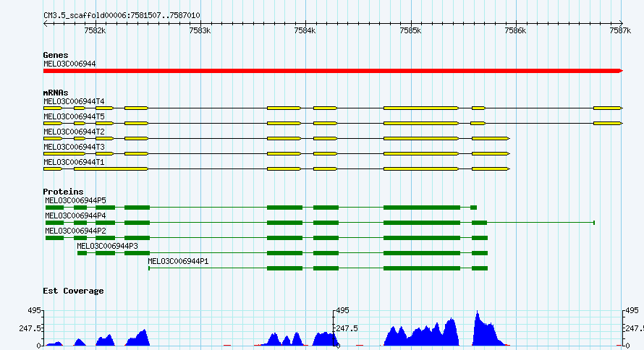This screenshot has height=350, width=644.
Task: Open transcript label MELO3C006944T2
Action: pyautogui.click(x=74, y=132)
